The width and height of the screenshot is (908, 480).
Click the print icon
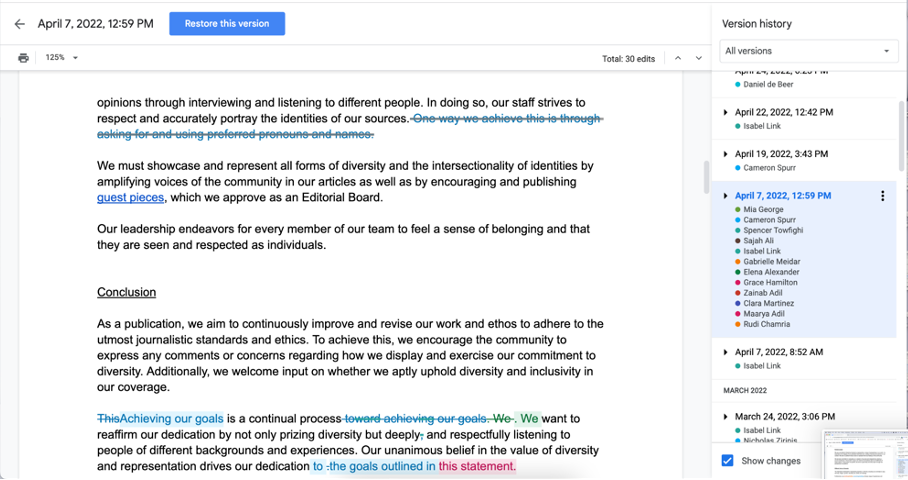[23, 58]
